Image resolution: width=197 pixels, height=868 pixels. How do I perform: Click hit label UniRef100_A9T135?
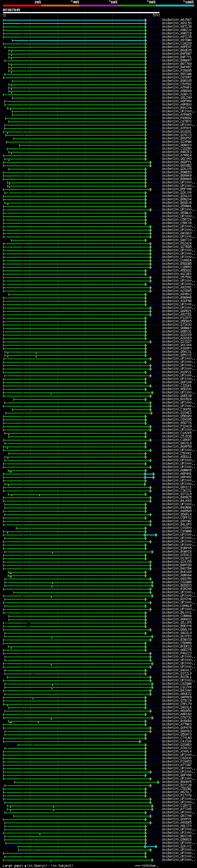(x=177, y=37)
